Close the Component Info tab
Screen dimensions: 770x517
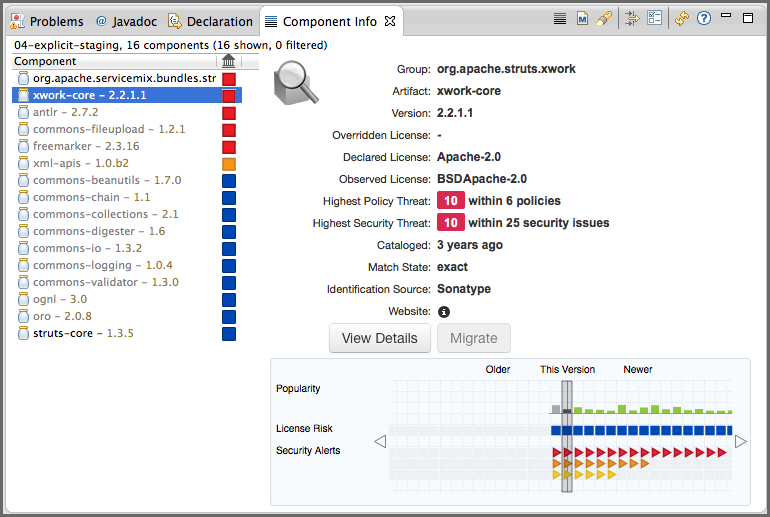click(x=390, y=21)
